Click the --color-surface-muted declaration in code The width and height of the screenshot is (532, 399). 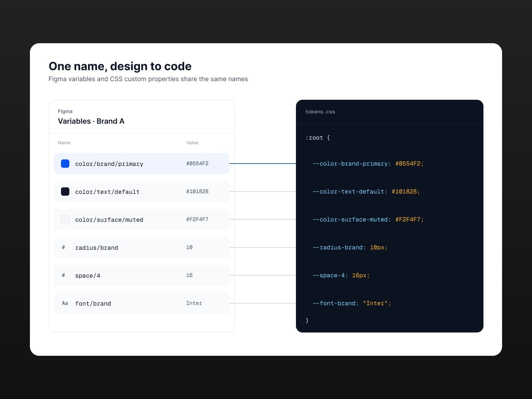368,219
